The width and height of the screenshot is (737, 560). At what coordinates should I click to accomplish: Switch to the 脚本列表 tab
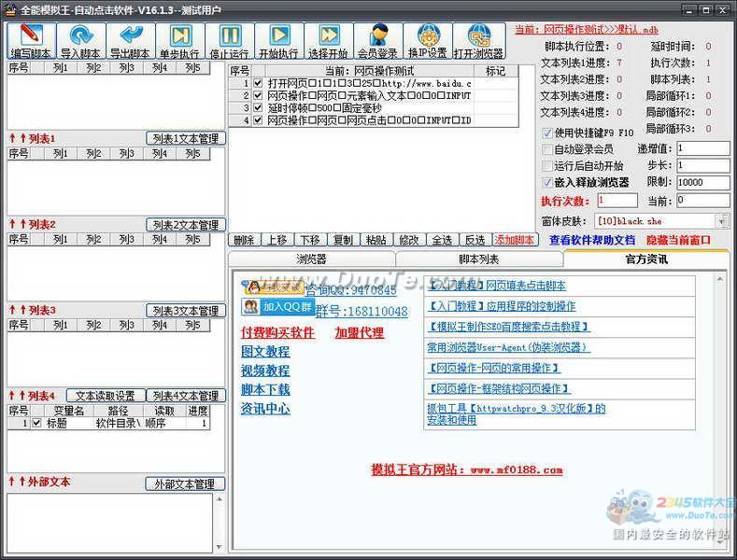[478, 259]
